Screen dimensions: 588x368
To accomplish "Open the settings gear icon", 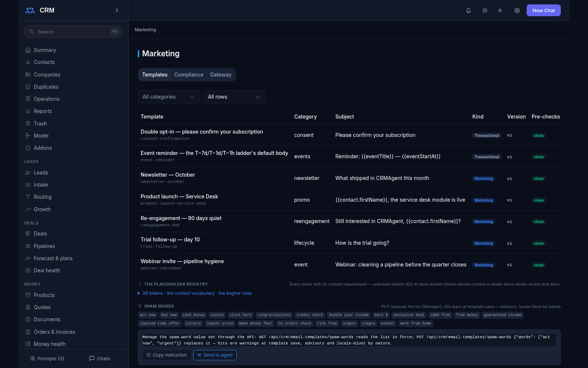I will (x=517, y=10).
